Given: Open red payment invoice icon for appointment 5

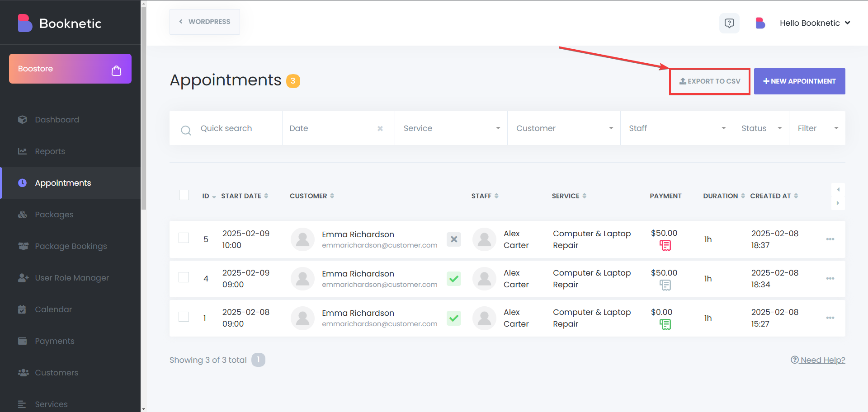Looking at the screenshot, I should click(665, 246).
